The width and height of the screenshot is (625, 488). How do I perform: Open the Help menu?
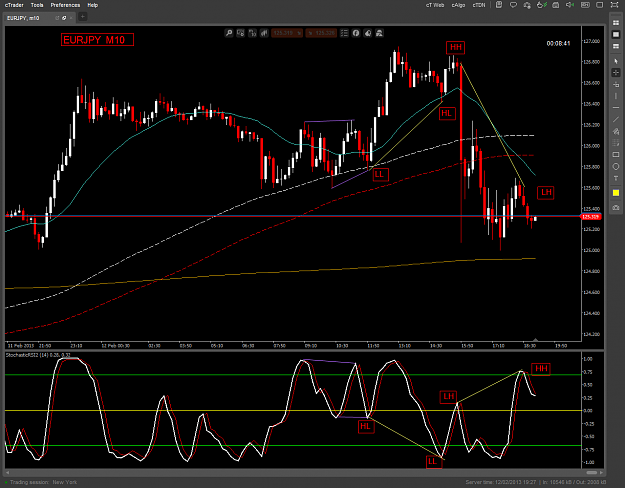93,5
